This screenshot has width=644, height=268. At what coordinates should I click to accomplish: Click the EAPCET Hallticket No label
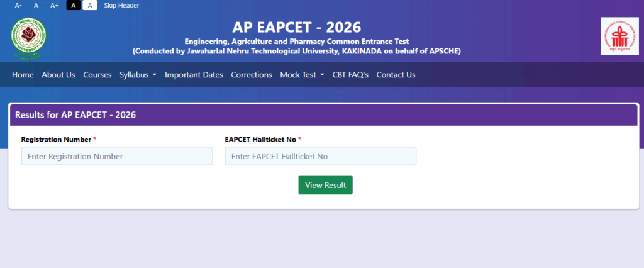tap(260, 139)
